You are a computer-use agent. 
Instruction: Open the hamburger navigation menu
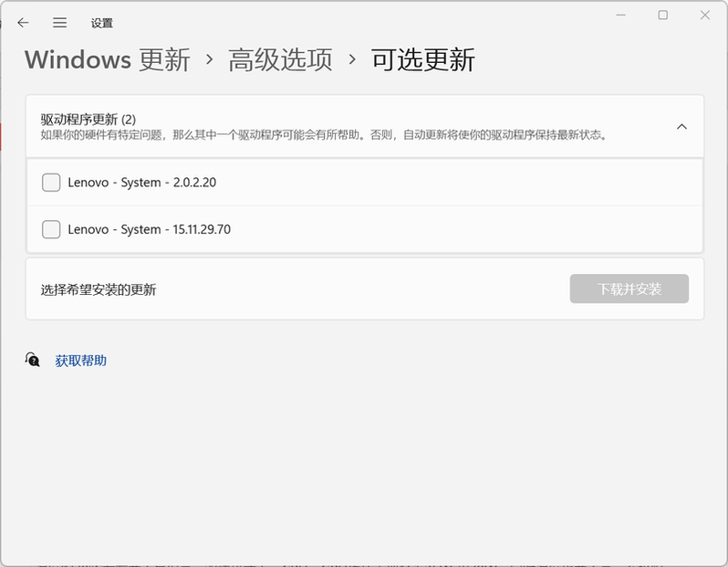[60, 23]
